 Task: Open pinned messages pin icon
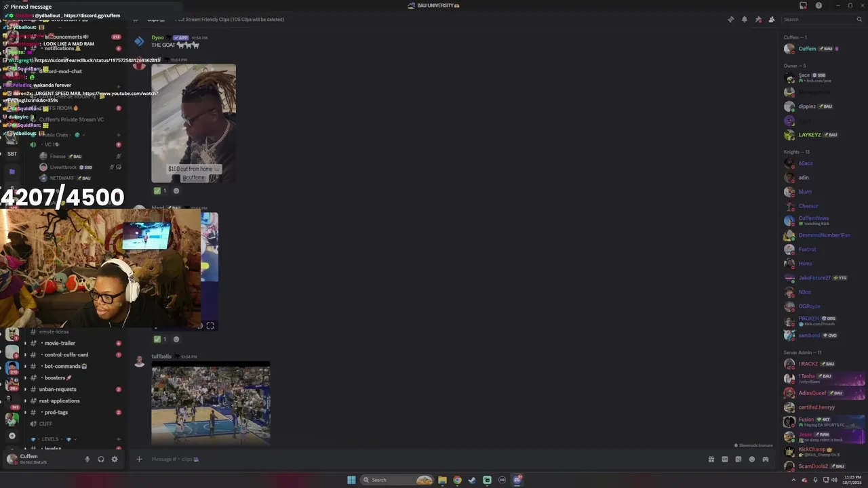point(758,20)
